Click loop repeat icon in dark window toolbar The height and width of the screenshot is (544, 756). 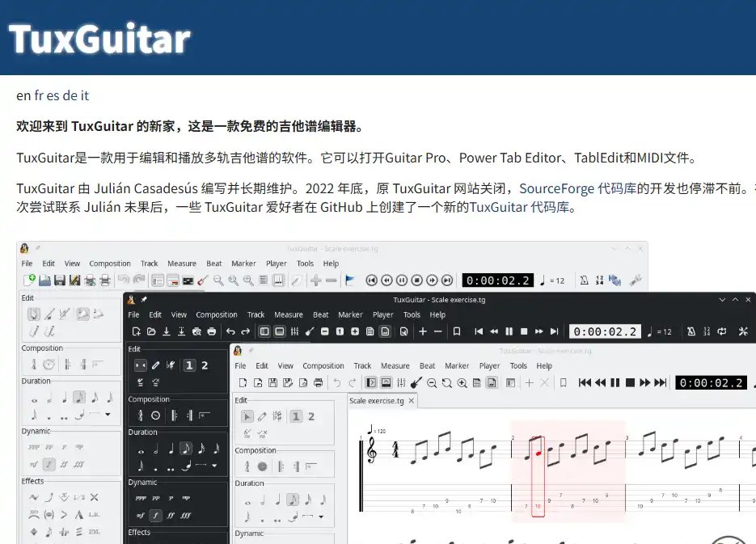click(721, 331)
